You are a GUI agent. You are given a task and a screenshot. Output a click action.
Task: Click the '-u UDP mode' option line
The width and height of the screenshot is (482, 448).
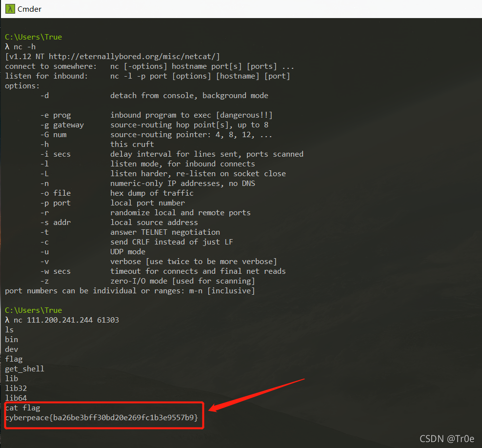coord(93,252)
